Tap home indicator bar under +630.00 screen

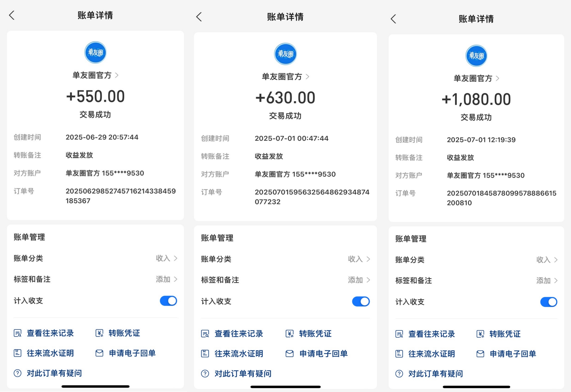[x=285, y=387]
